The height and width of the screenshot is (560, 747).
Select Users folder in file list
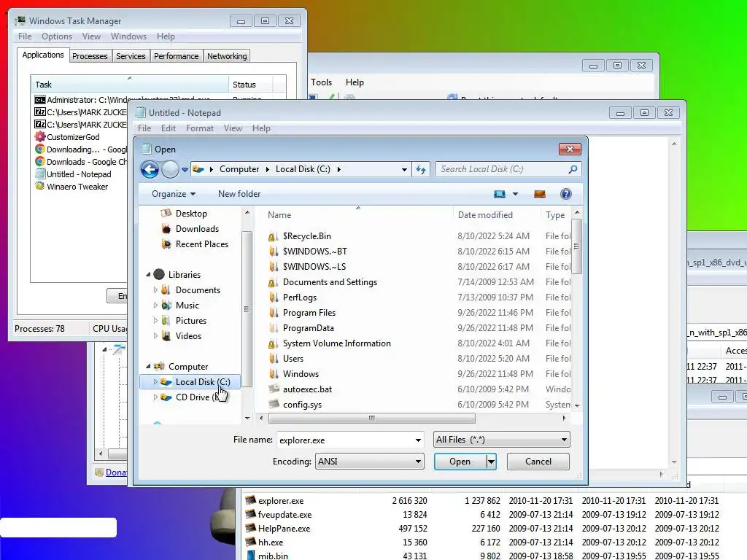tap(293, 359)
